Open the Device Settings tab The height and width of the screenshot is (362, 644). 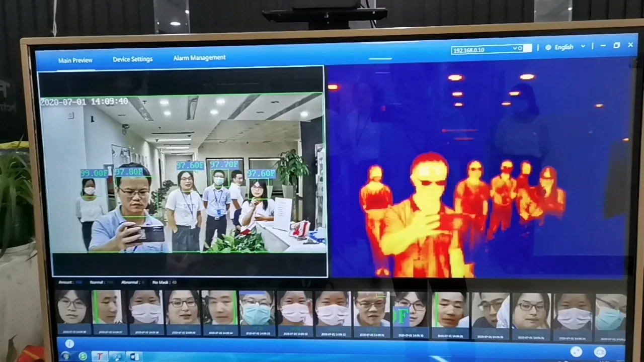(132, 59)
